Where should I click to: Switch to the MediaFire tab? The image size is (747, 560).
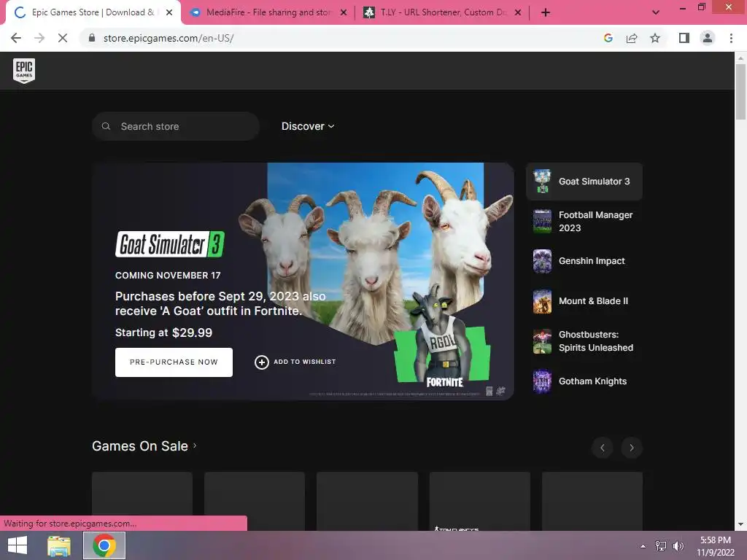(x=268, y=12)
